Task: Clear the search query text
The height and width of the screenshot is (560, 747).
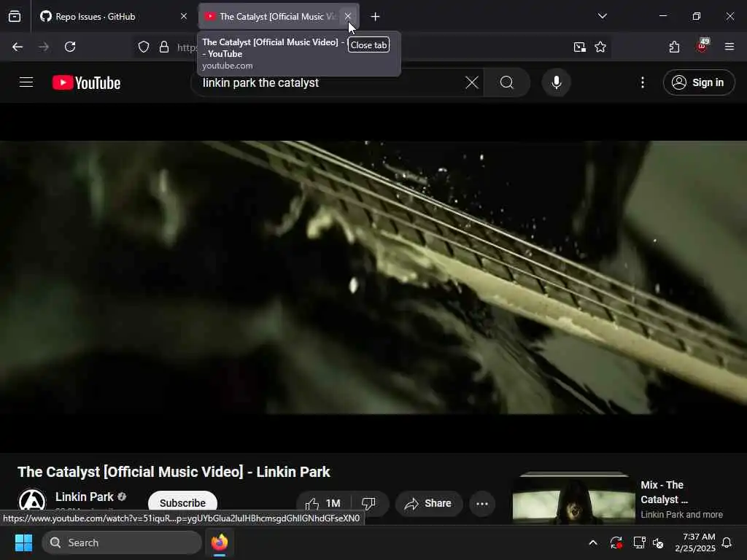Action: 472,83
